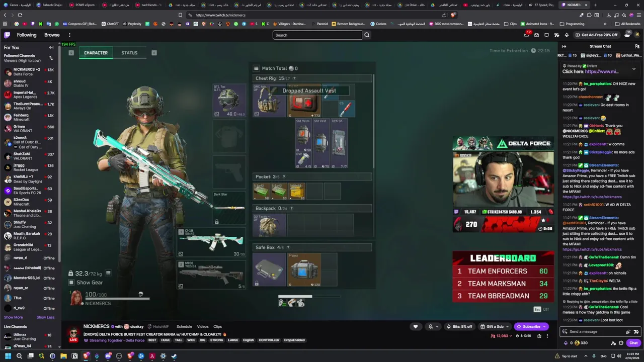The image size is (644, 362).
Task: Focus the Twitch Search field
Action: tap(317, 35)
